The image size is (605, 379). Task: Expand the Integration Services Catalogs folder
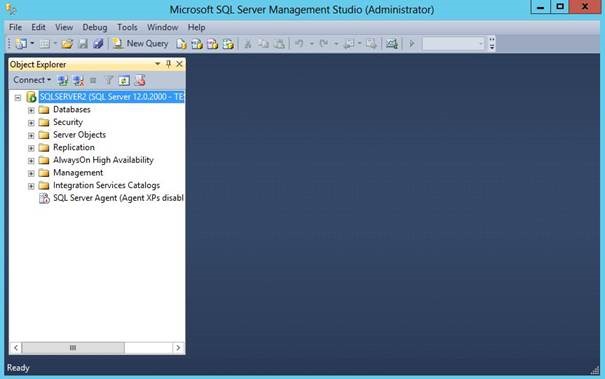click(x=31, y=186)
